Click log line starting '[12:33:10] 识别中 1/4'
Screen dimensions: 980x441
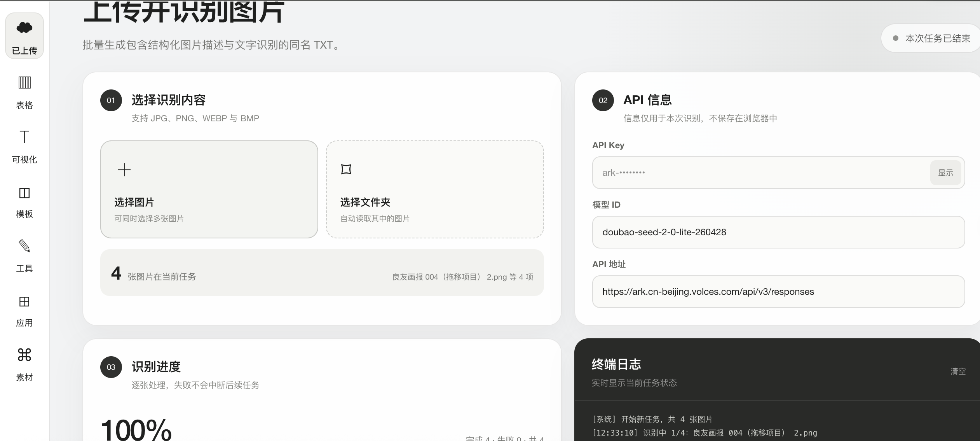coord(704,433)
